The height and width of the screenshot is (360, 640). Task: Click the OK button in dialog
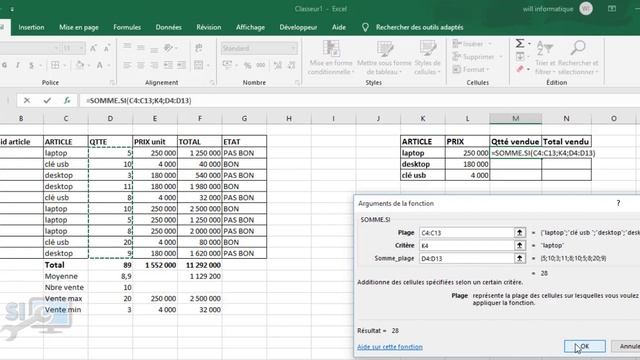[584, 346]
